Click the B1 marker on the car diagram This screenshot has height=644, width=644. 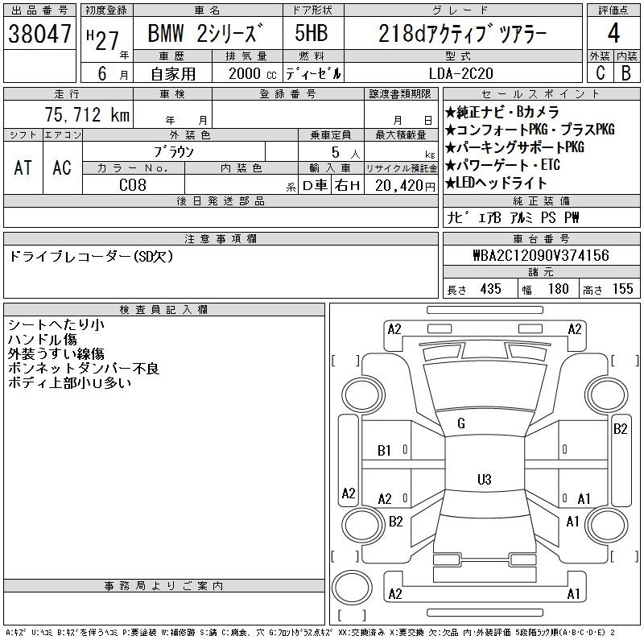coord(385,451)
